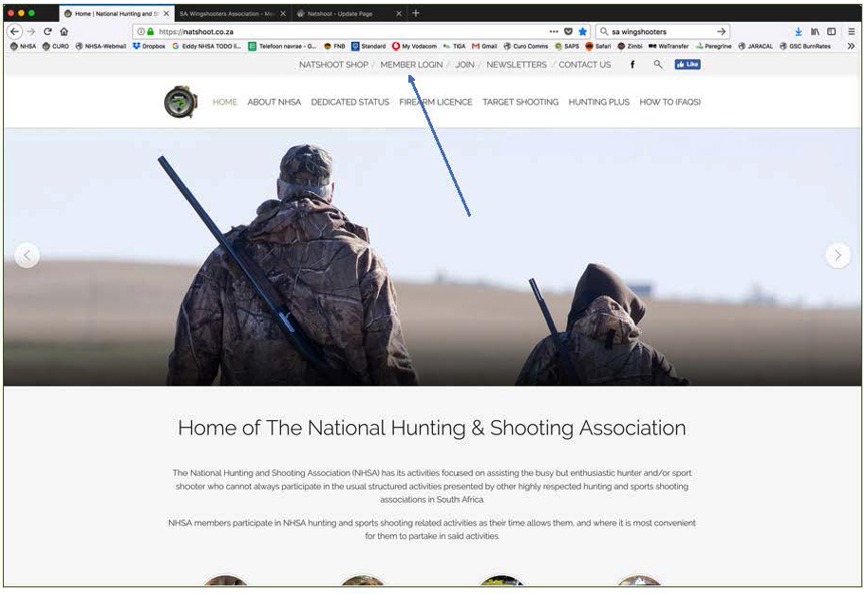Screen dimensions: 868x594
Task: Close the Home | National Hunting tab
Action: [166, 13]
